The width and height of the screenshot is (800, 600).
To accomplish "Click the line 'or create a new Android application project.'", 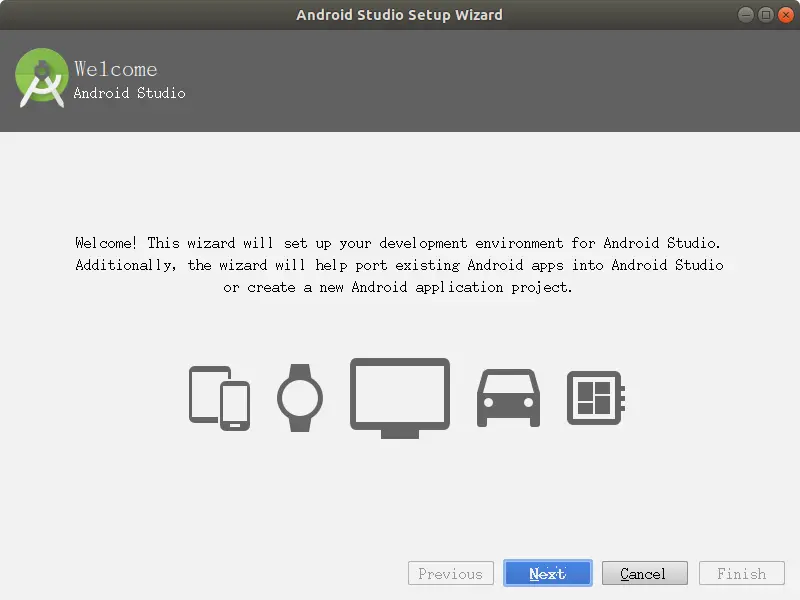I will (398, 287).
